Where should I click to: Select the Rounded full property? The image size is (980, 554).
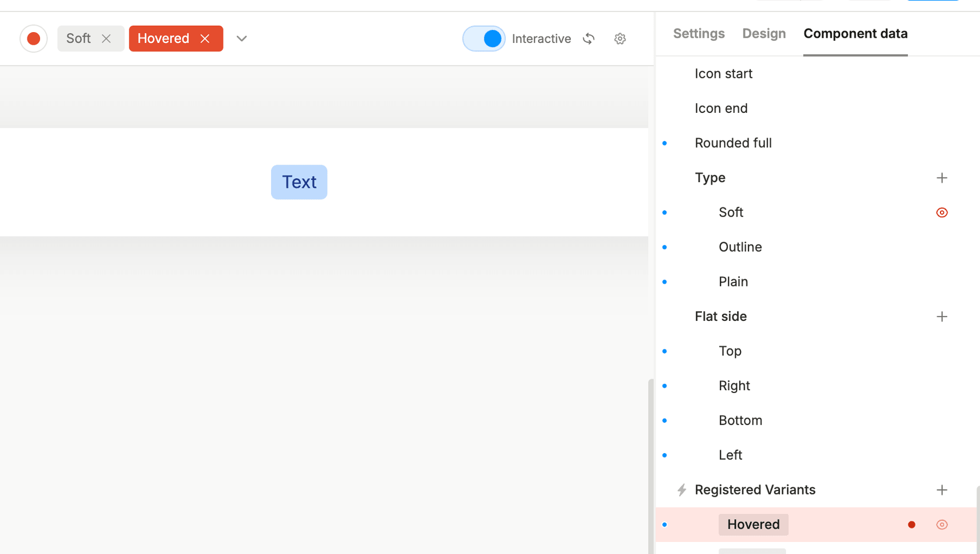733,143
